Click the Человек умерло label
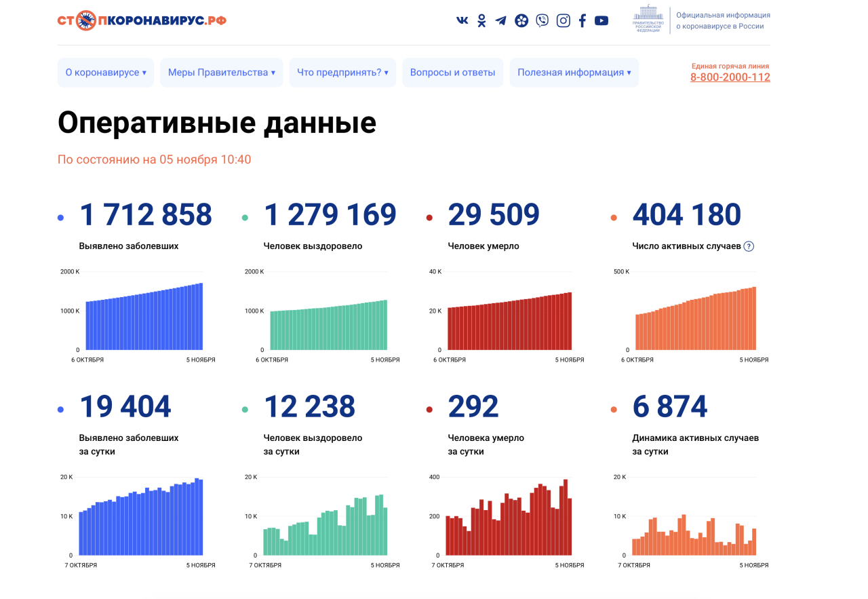Screen dimensions: 868x599 [484, 246]
